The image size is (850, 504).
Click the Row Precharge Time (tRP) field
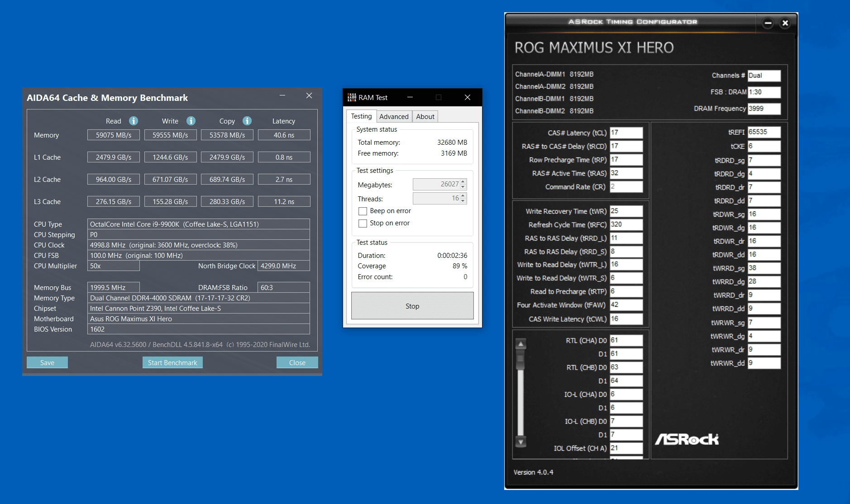626,160
